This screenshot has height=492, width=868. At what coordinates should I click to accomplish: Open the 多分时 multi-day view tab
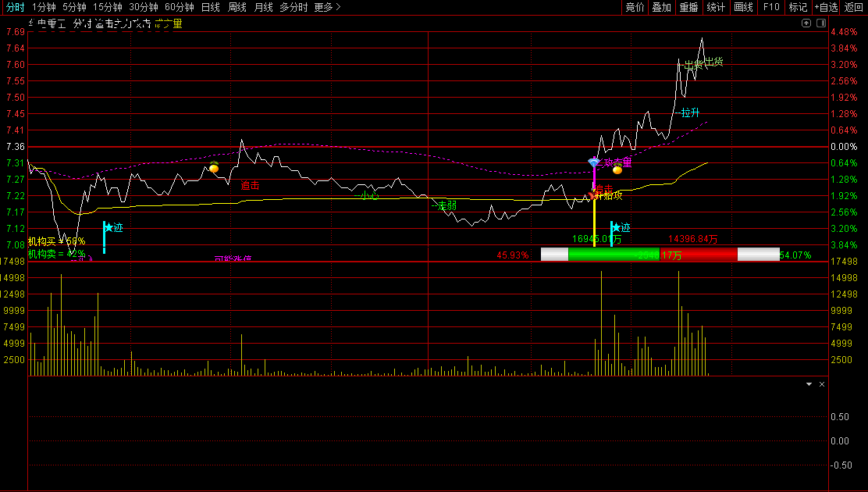293,7
